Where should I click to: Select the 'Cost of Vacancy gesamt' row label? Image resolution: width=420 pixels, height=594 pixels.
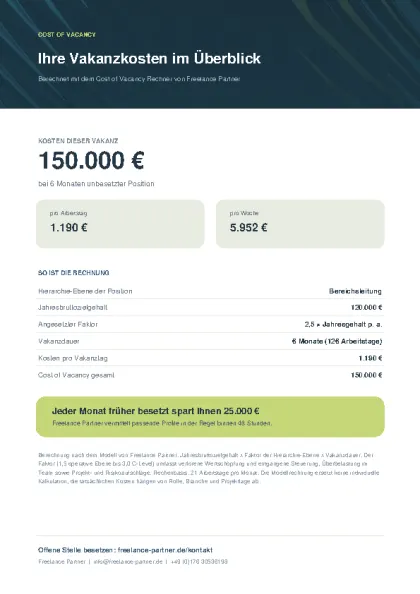pyautogui.click(x=76, y=375)
